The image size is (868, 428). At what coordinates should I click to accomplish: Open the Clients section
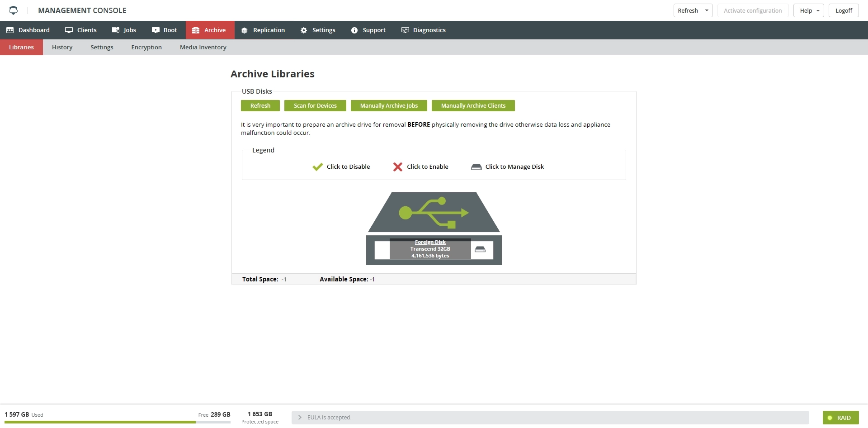pyautogui.click(x=81, y=30)
